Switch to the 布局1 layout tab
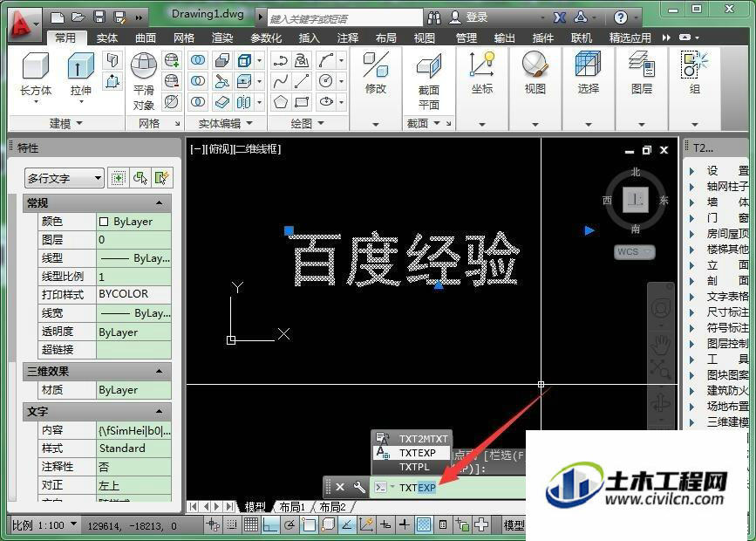Viewport: 756px width, 541px height. tap(292, 507)
